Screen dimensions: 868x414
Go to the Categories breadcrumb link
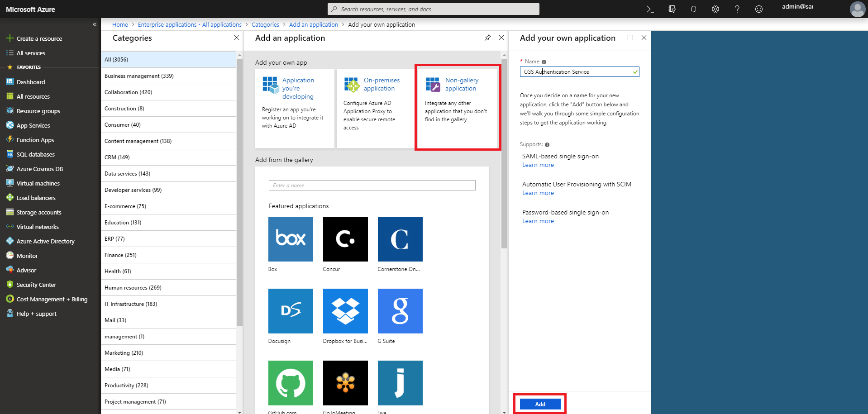265,24
